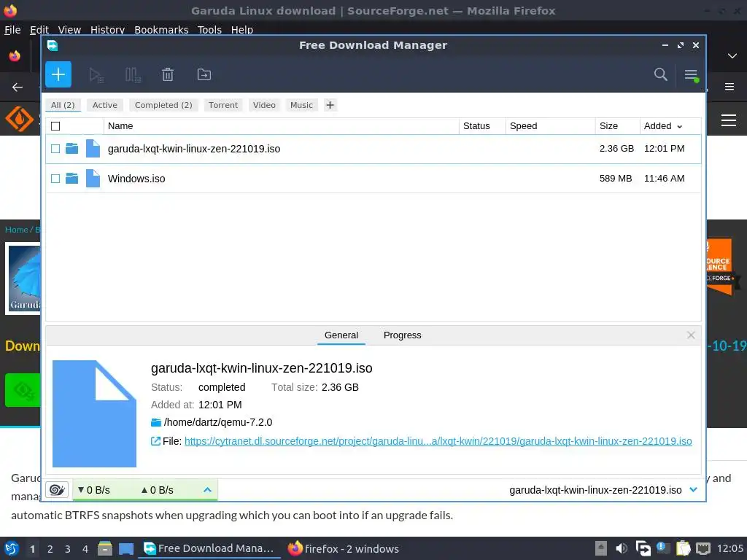Screen dimensions: 747x560
Task: Click file icon of Windows.iso row
Action: [x=93, y=178]
